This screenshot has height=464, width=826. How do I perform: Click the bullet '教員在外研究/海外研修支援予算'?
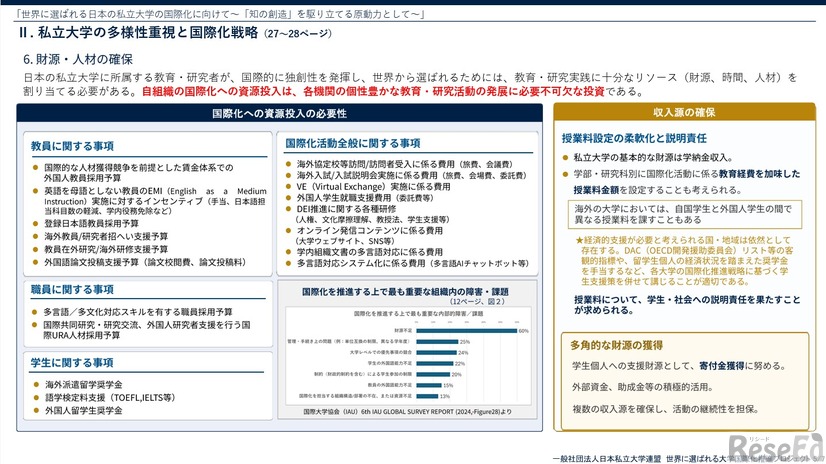point(106,249)
